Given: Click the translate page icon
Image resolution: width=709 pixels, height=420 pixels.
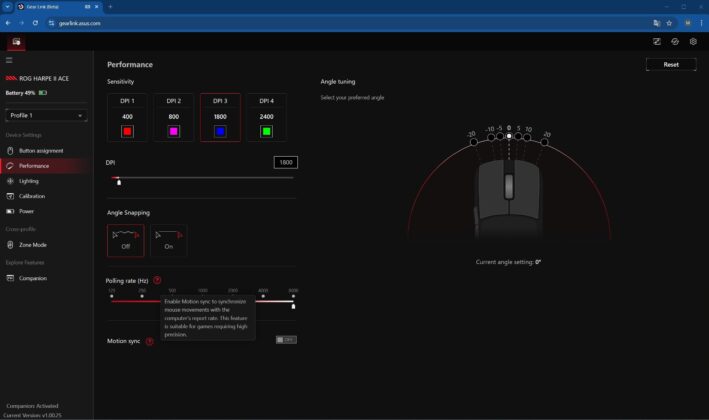Looking at the screenshot, I should point(657,23).
